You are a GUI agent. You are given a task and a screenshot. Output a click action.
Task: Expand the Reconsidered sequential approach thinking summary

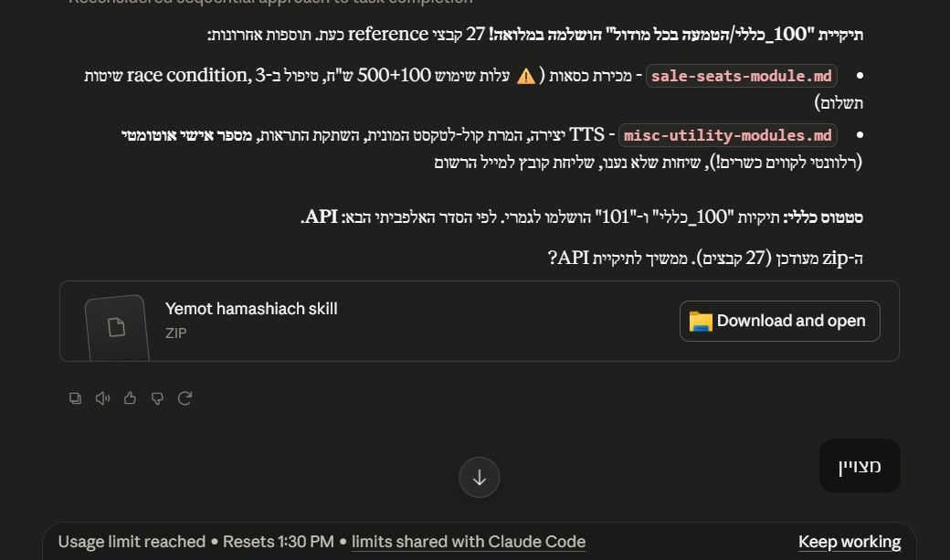pos(270,3)
